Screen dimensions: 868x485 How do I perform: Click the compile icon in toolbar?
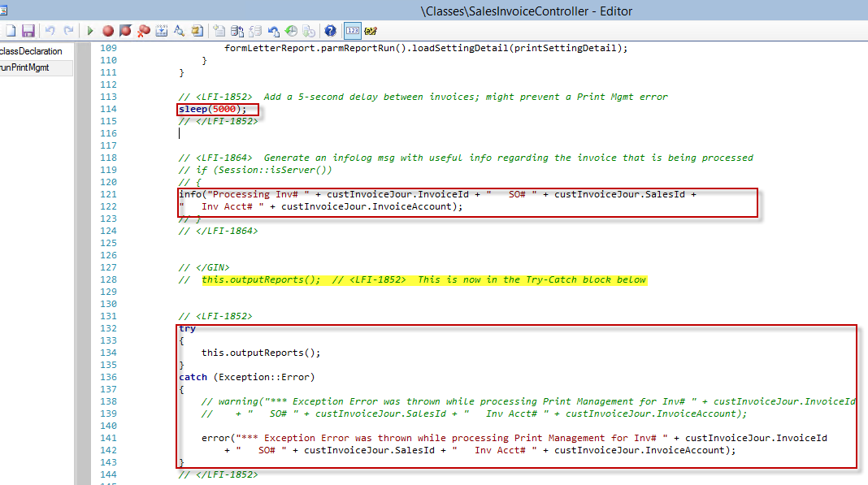pyautogui.click(x=161, y=31)
